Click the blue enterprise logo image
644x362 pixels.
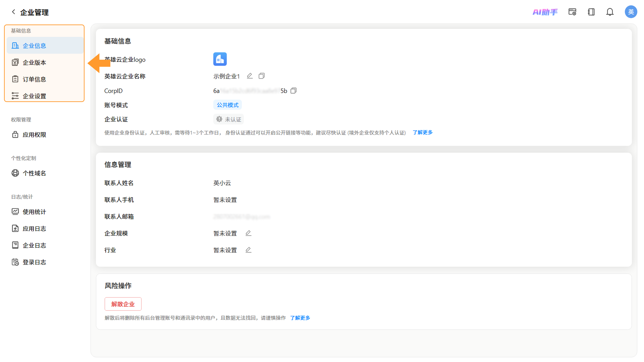click(220, 59)
